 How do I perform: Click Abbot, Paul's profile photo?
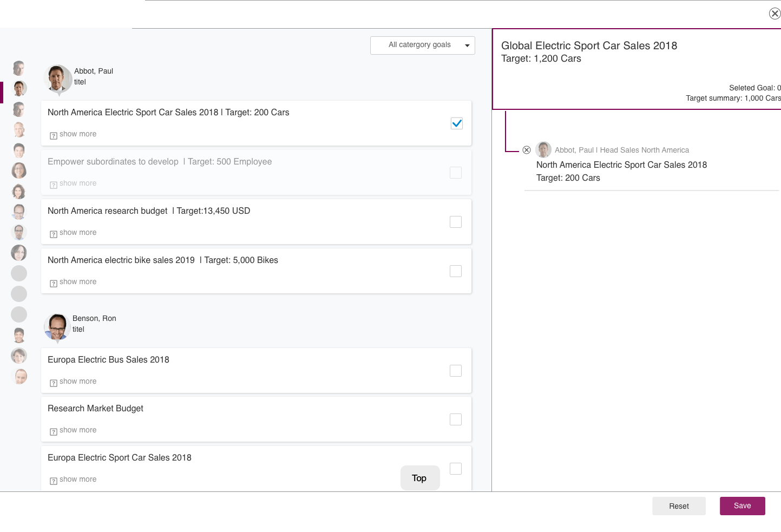click(57, 78)
